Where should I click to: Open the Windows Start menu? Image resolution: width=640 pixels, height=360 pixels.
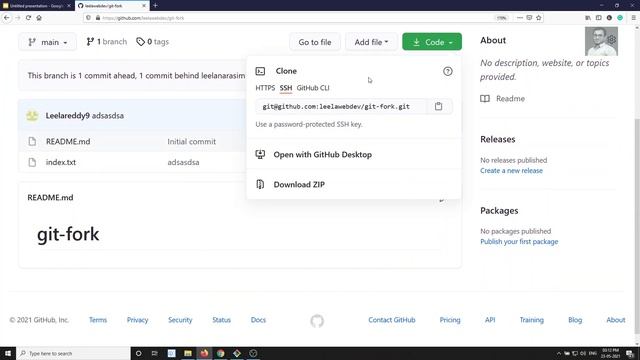(8, 353)
